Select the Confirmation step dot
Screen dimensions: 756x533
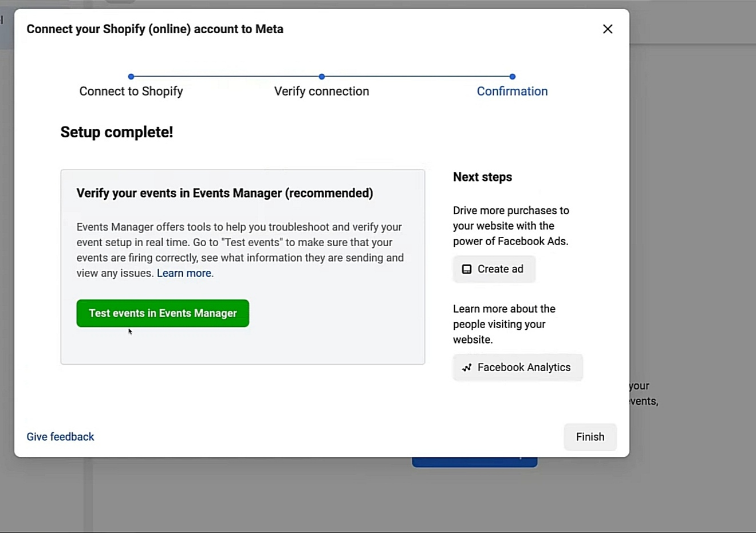pos(512,76)
